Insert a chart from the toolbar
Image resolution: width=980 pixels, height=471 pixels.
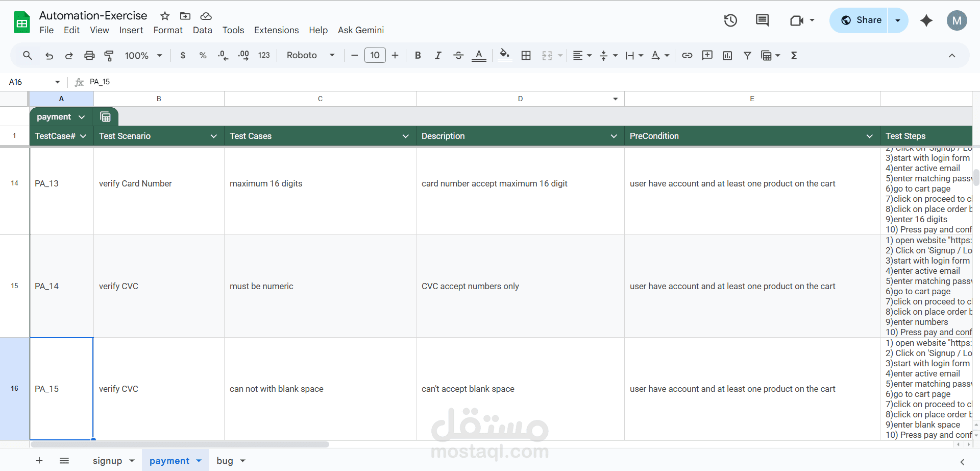pyautogui.click(x=727, y=55)
